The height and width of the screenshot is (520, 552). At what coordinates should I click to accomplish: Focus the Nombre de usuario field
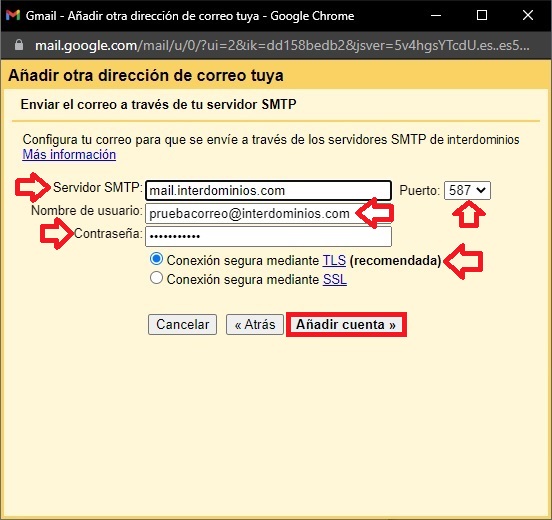point(268,213)
